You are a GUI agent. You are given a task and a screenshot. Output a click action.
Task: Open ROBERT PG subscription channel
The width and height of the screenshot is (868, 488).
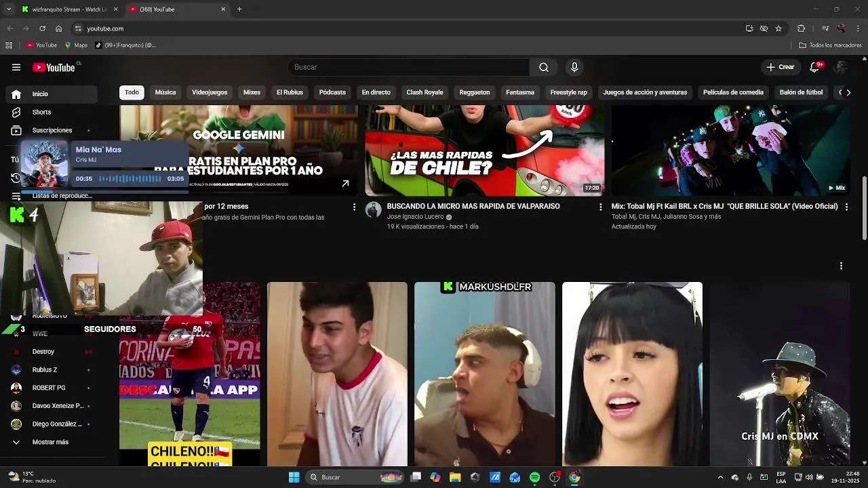tap(49, 388)
